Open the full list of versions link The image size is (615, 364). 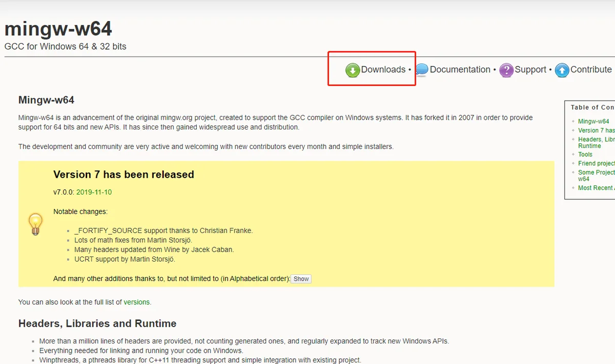point(137,302)
